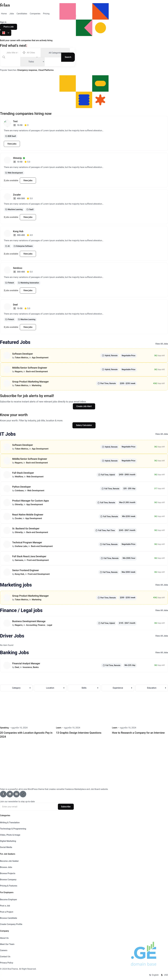
Task: Click the ShineUp verified badge icon
Action: pyautogui.click(x=24, y=158)
